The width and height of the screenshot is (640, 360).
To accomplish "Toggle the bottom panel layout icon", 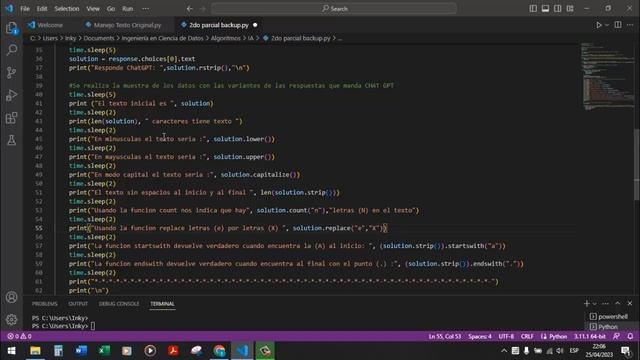I will (545, 9).
